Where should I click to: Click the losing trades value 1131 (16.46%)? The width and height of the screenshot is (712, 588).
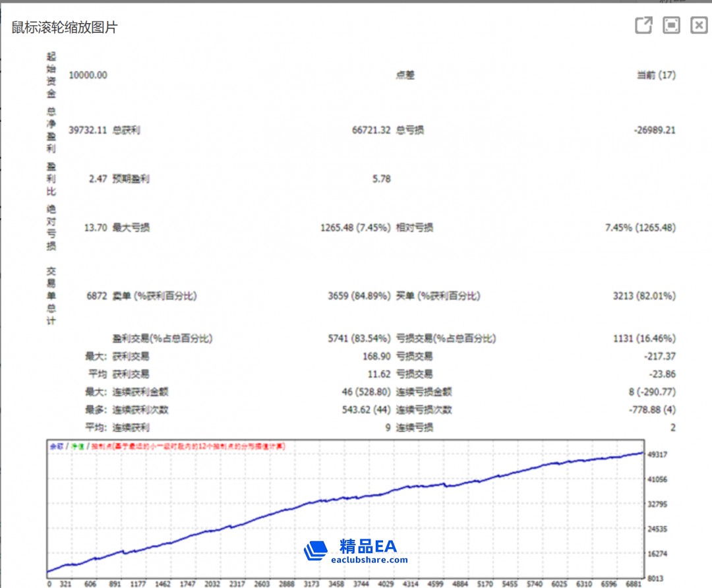[x=644, y=339]
